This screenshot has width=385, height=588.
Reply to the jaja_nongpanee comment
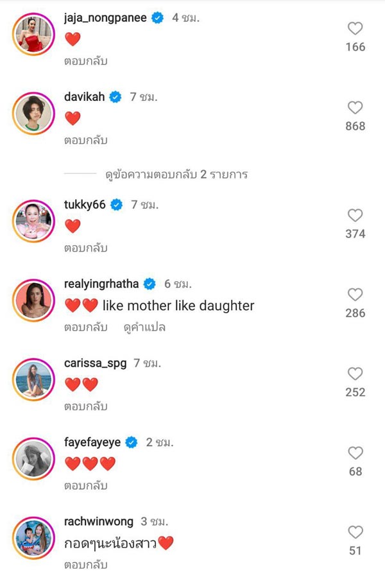tap(85, 62)
